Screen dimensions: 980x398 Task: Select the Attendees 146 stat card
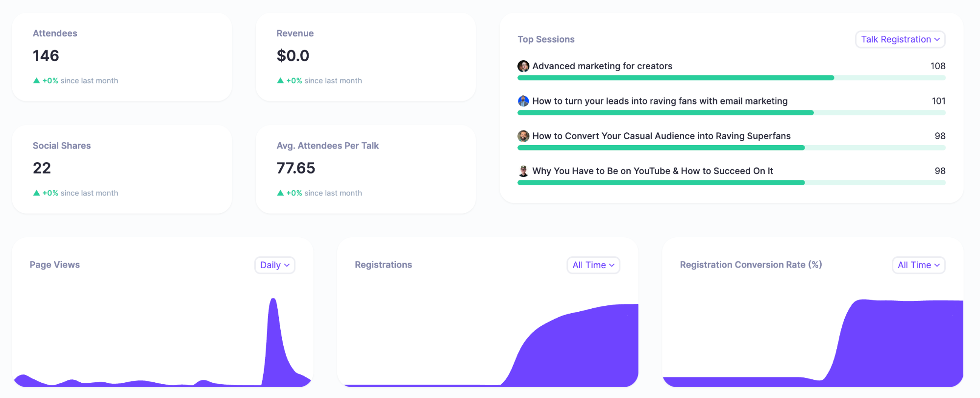point(122,57)
